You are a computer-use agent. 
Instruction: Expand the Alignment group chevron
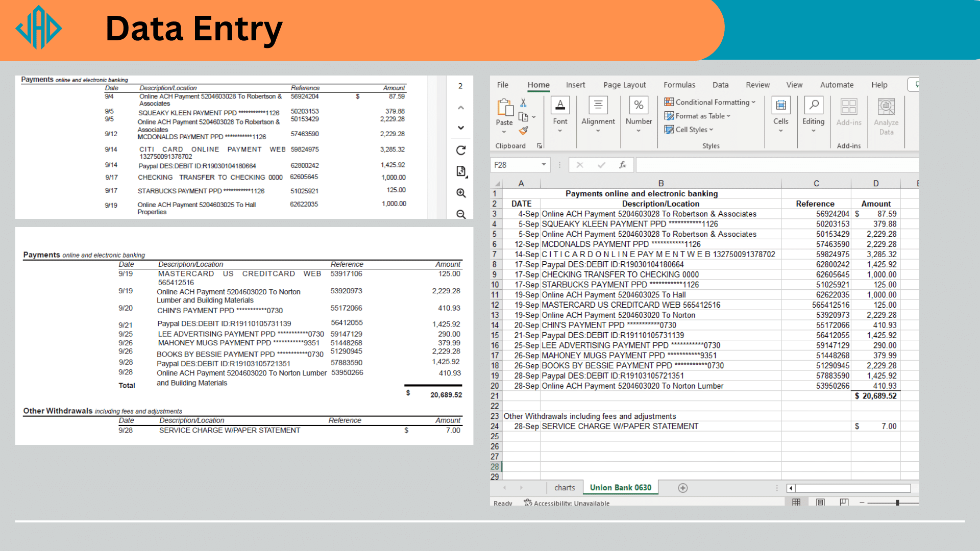(x=598, y=131)
